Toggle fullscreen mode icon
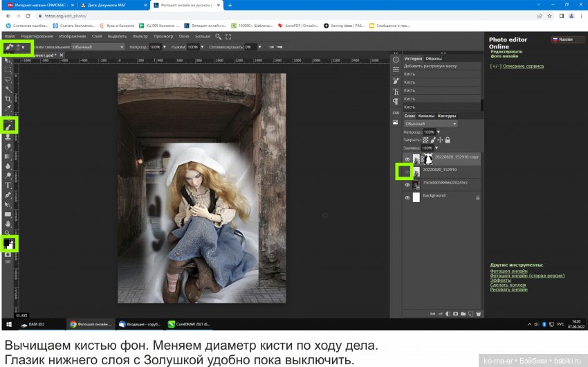 pos(228,37)
